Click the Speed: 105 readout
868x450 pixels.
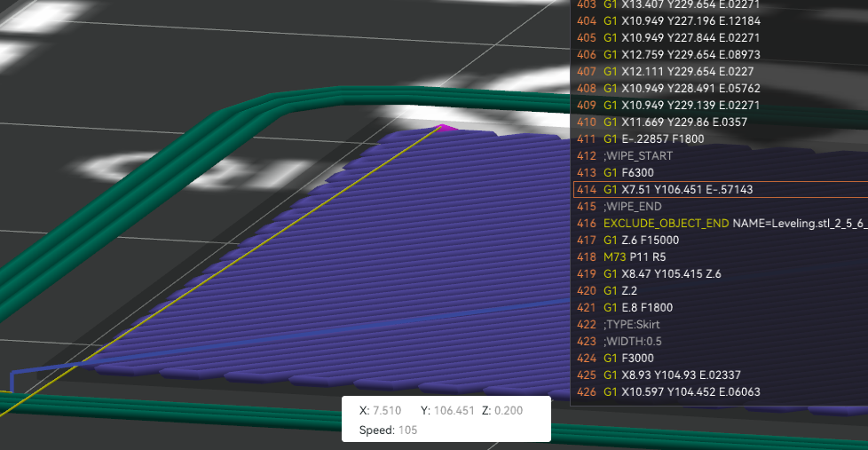point(388,430)
